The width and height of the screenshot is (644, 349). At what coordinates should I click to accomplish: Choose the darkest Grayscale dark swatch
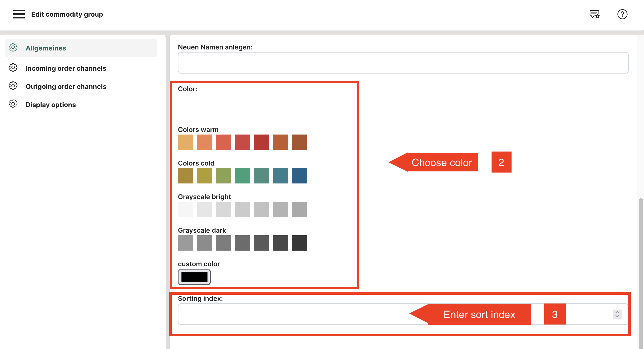(x=299, y=243)
